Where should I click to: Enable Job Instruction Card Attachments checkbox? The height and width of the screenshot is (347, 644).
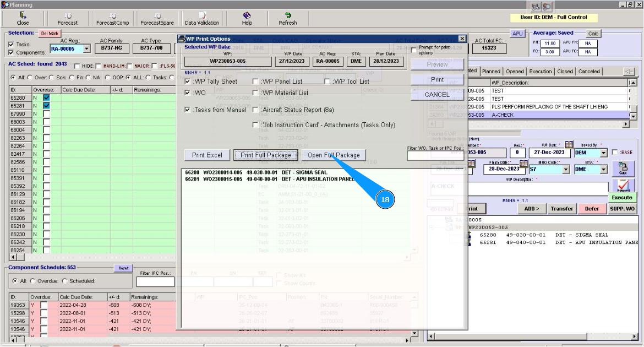255,124
